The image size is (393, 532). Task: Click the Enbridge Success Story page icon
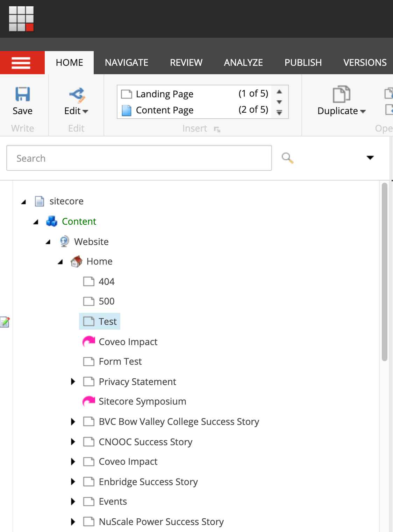89,482
